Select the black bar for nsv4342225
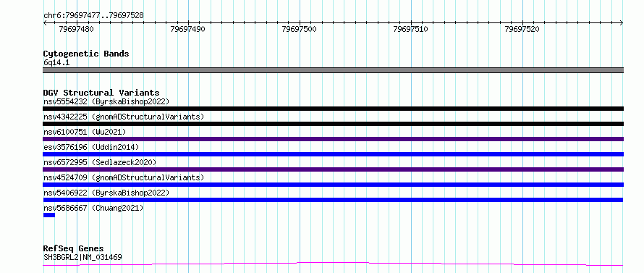Screen dimensions: 644x273 point(333,124)
